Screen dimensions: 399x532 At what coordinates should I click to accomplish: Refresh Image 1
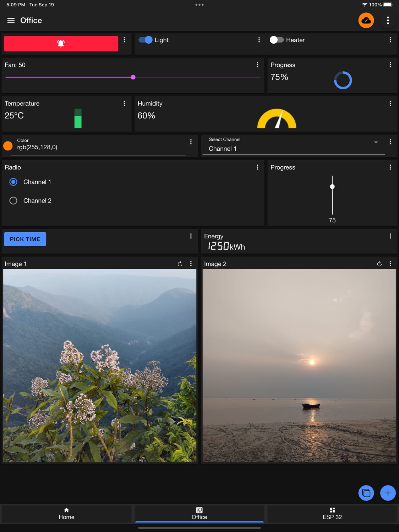(180, 264)
